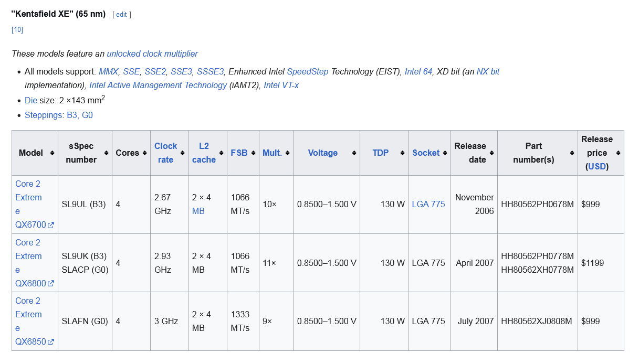Sort by Socket column sort arrows
The height and width of the screenshot is (364, 639).
click(445, 153)
